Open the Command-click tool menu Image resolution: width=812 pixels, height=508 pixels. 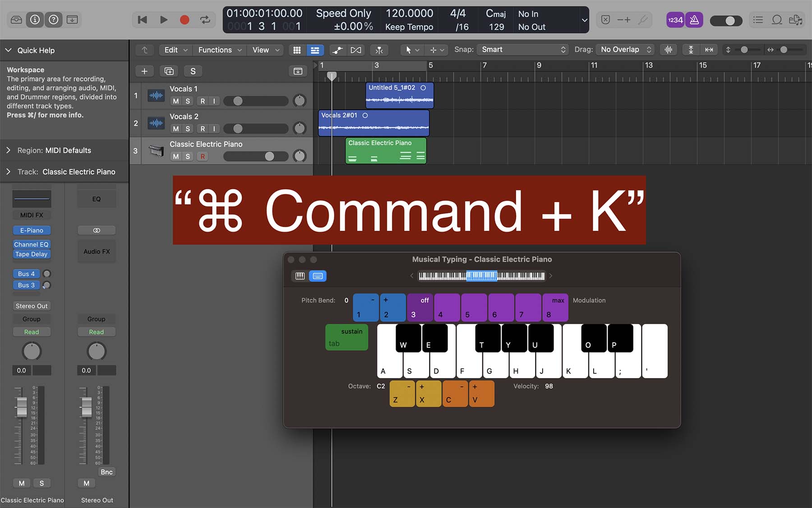437,50
